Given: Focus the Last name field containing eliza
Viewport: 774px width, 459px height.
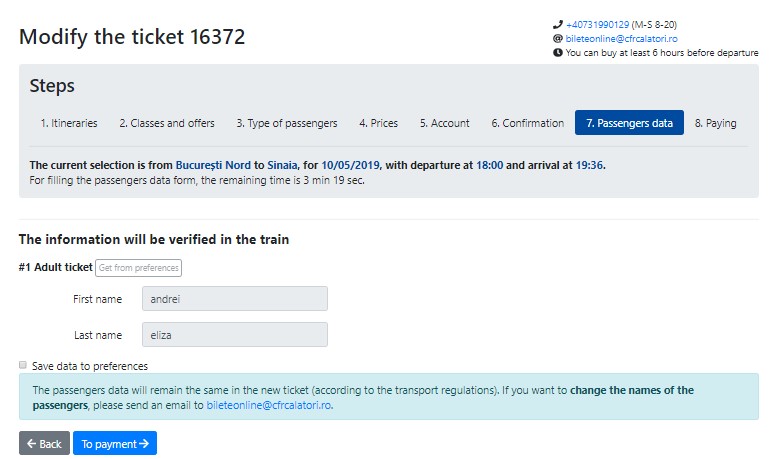Looking at the screenshot, I should coord(235,335).
